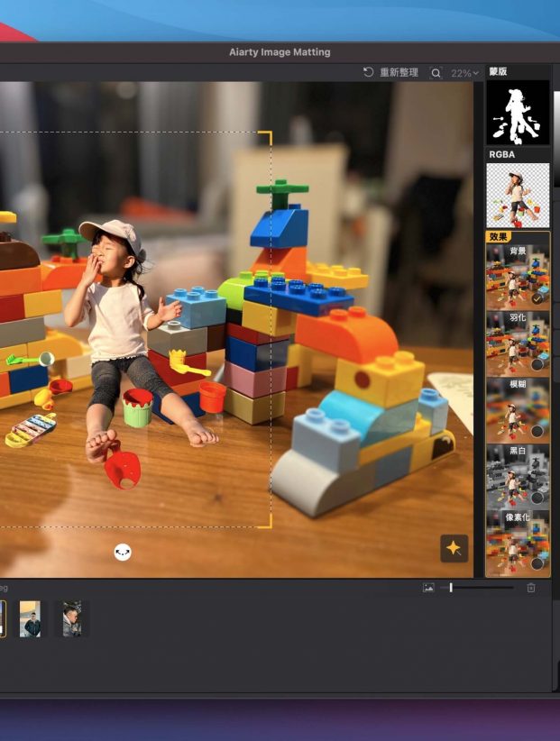The image size is (560, 741).
Task: Enable the 模糊 blur effect circle
Action: tap(537, 431)
